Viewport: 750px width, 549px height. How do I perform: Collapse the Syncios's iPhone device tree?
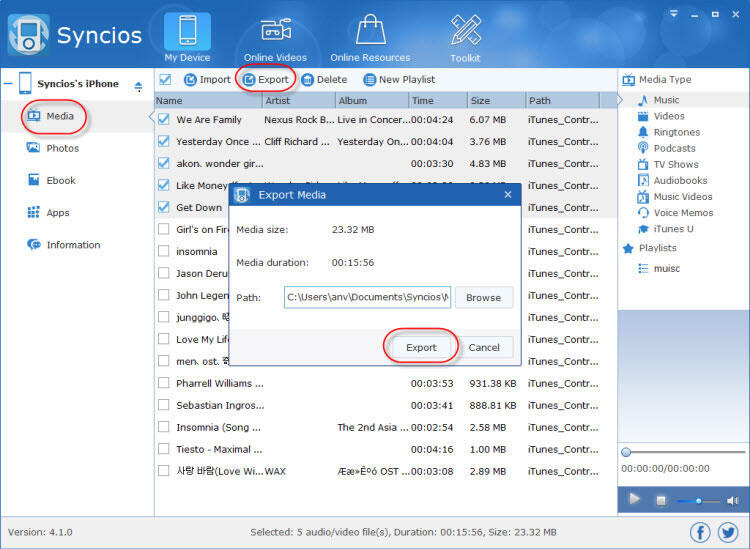pos(8,84)
